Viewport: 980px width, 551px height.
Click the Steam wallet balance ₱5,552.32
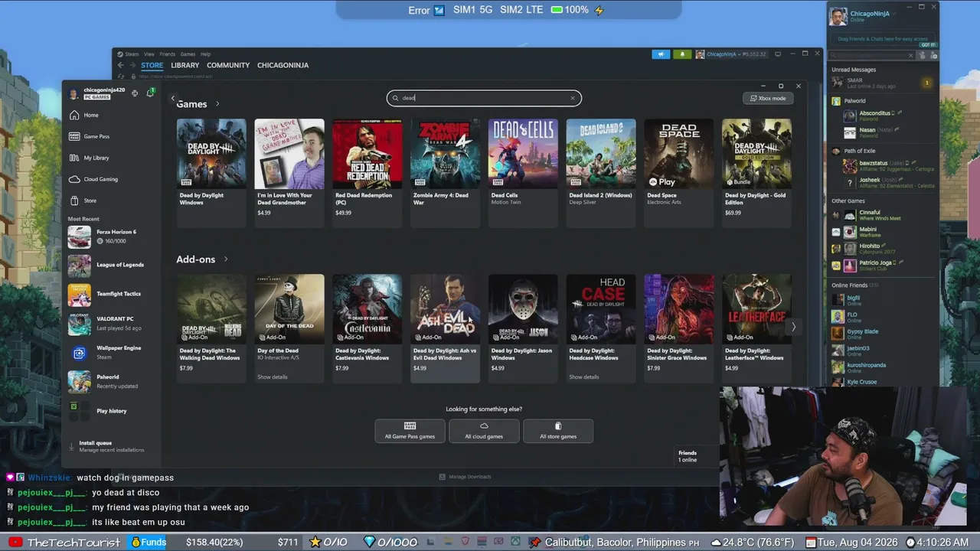[753, 54]
